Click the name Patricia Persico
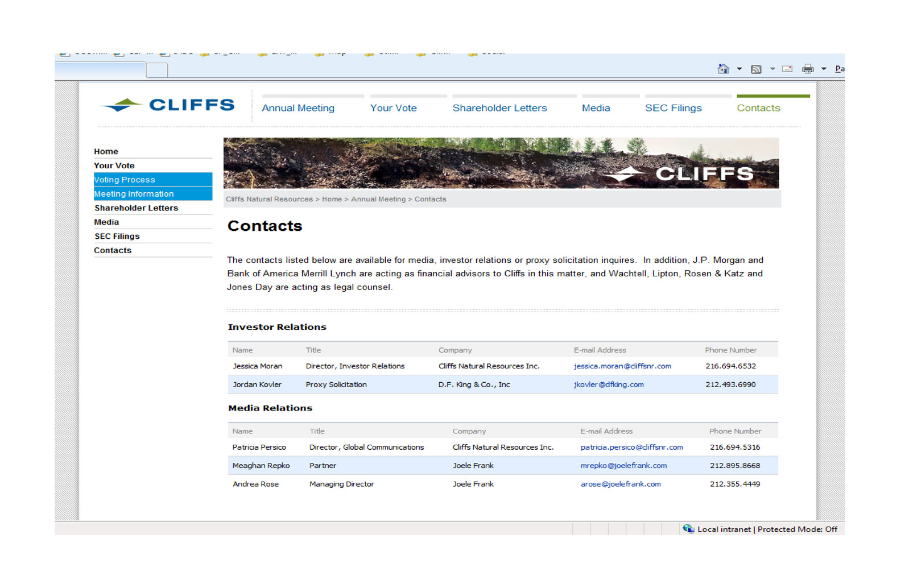The height and width of the screenshot is (588, 909). [x=259, y=448]
